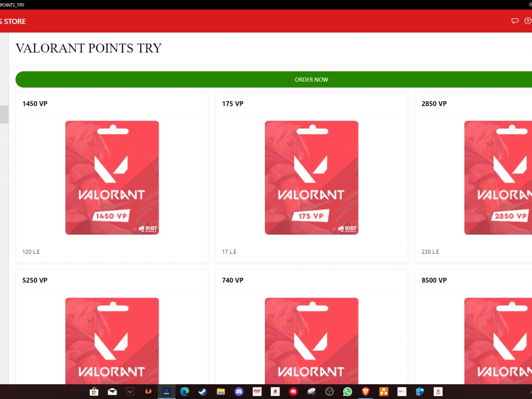Select the 1450 VP card image
Viewport: 532px width, 399px height.
[x=112, y=178]
